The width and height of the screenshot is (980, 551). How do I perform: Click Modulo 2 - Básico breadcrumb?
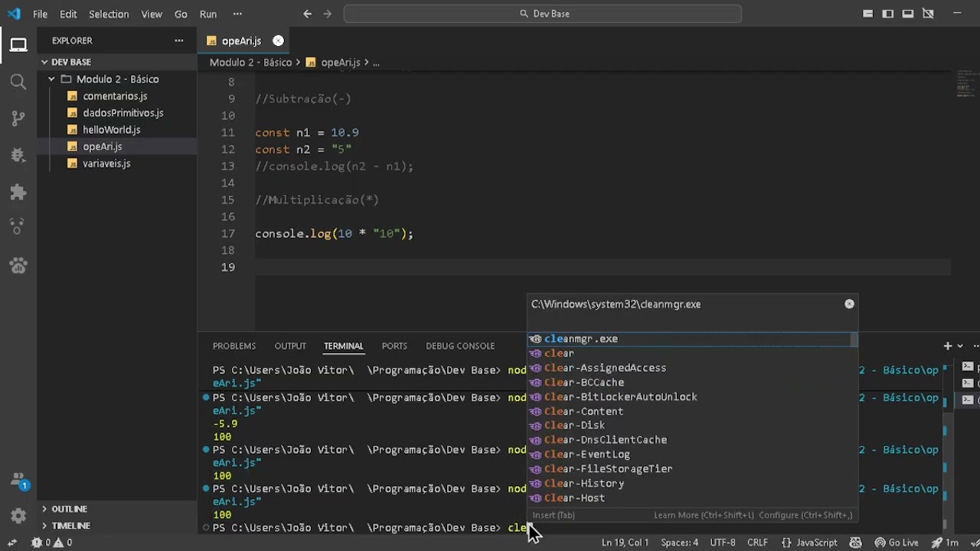point(250,63)
